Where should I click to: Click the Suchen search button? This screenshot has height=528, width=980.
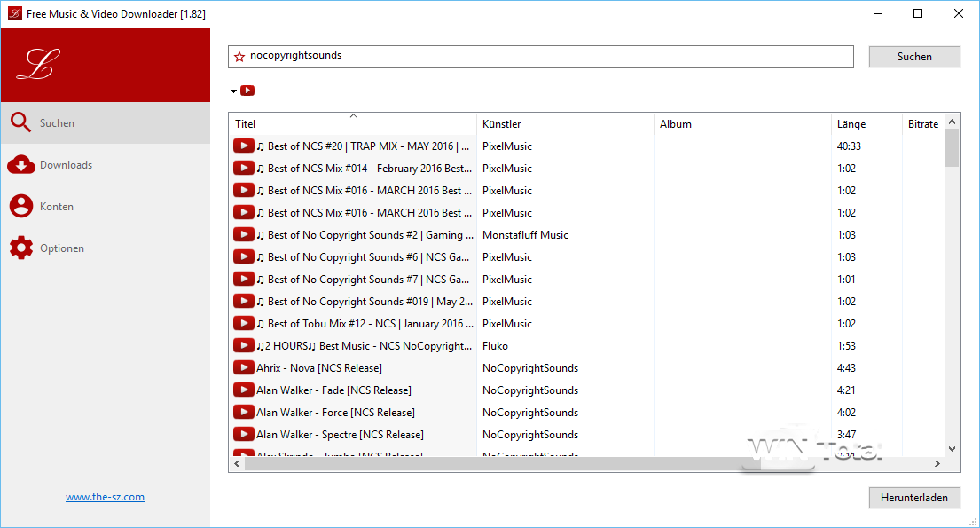click(x=914, y=56)
